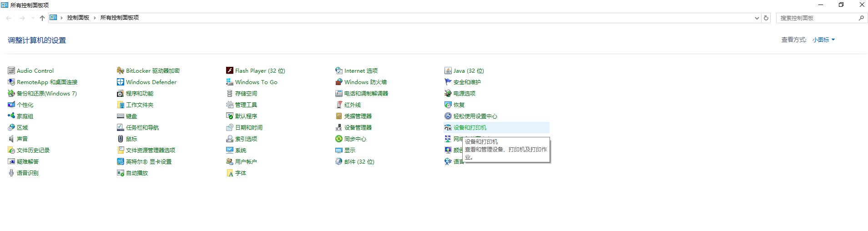Click the 所有控制面板项 breadcrumb
This screenshot has width=868, height=231.
(120, 18)
